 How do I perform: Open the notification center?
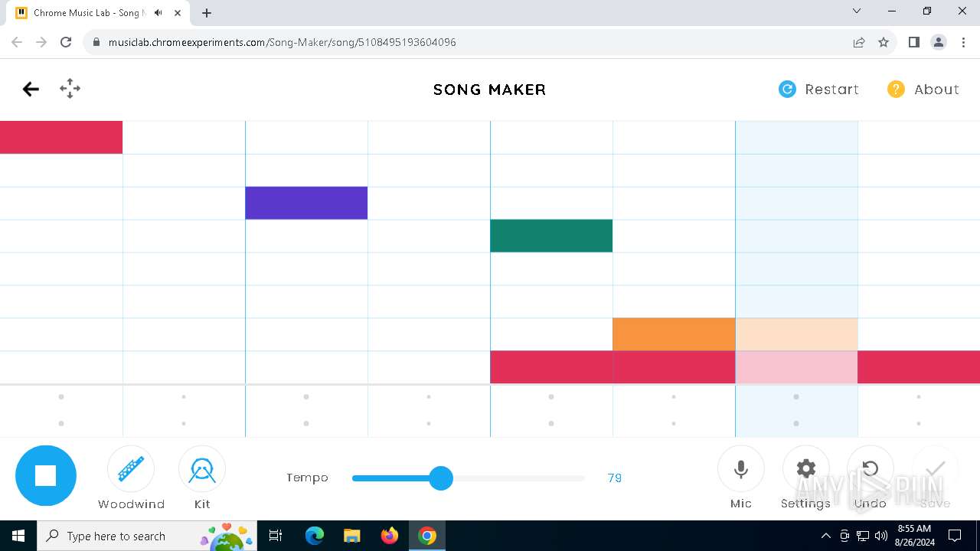(955, 536)
